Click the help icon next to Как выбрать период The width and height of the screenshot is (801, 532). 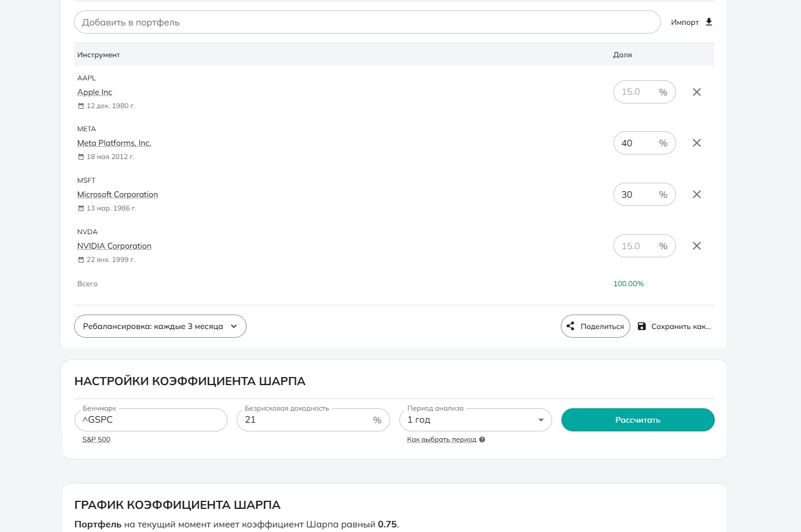coord(482,439)
